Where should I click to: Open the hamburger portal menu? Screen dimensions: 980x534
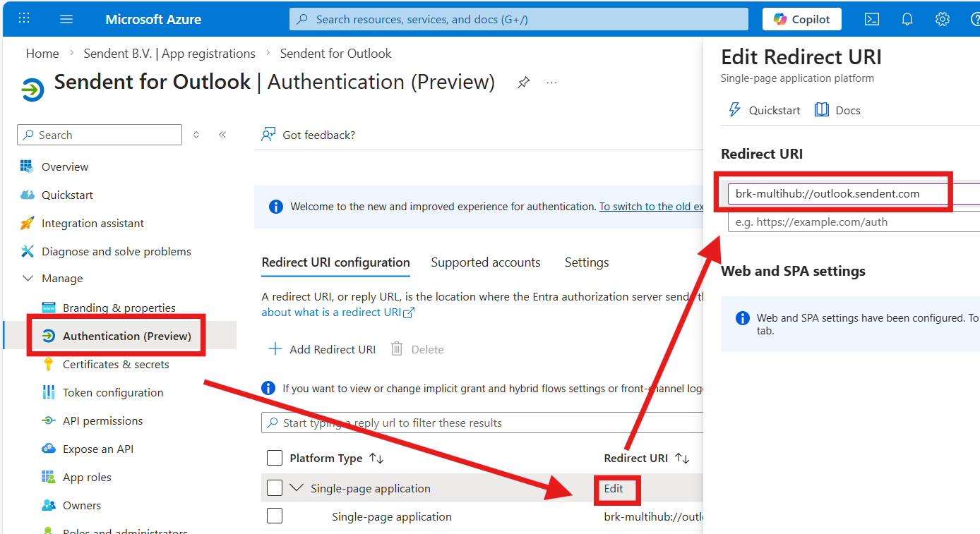point(66,19)
